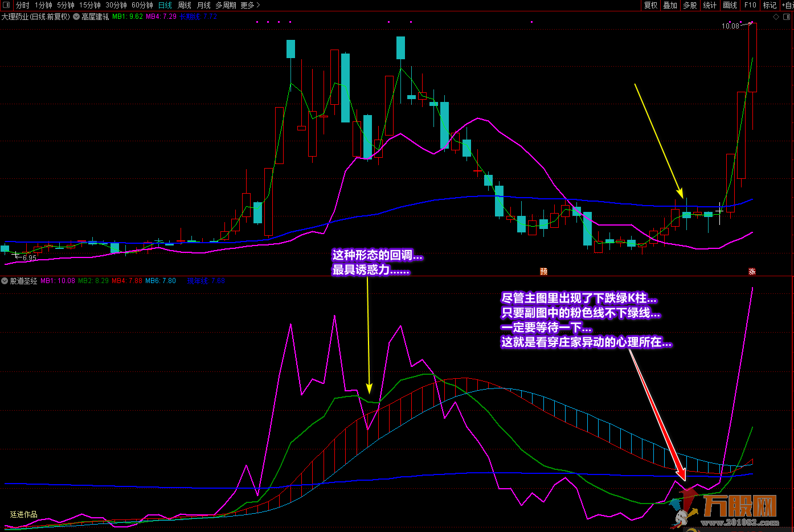This screenshot has width=794, height=532.
Task: Click the 6.95 low price label
Action: coord(29,258)
